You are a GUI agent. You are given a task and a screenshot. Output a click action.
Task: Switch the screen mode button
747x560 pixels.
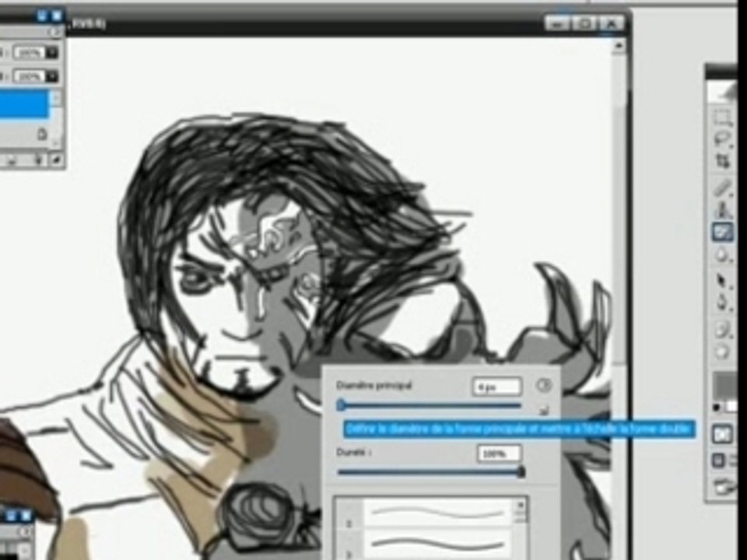(719, 460)
